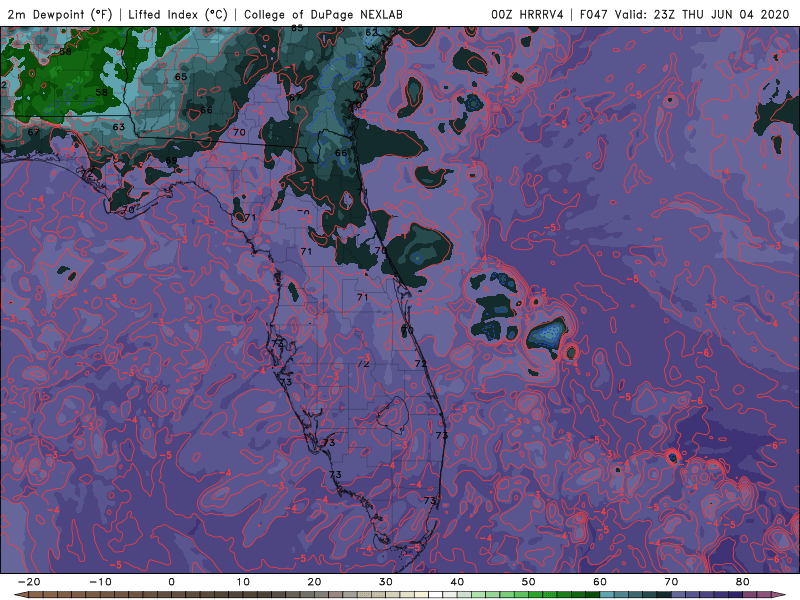Click the 'College of DuPage NEXLAB' label
Screen dimensions: 800x600
323,14
